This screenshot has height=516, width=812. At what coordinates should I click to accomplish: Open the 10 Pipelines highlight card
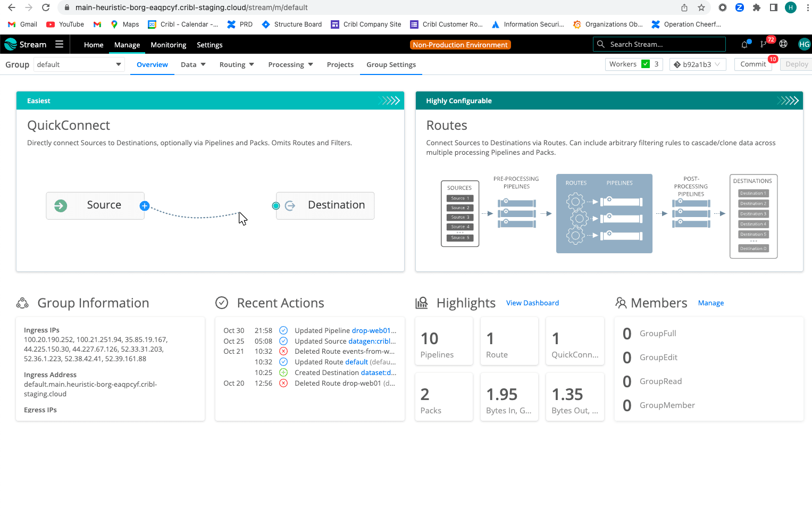(x=444, y=342)
